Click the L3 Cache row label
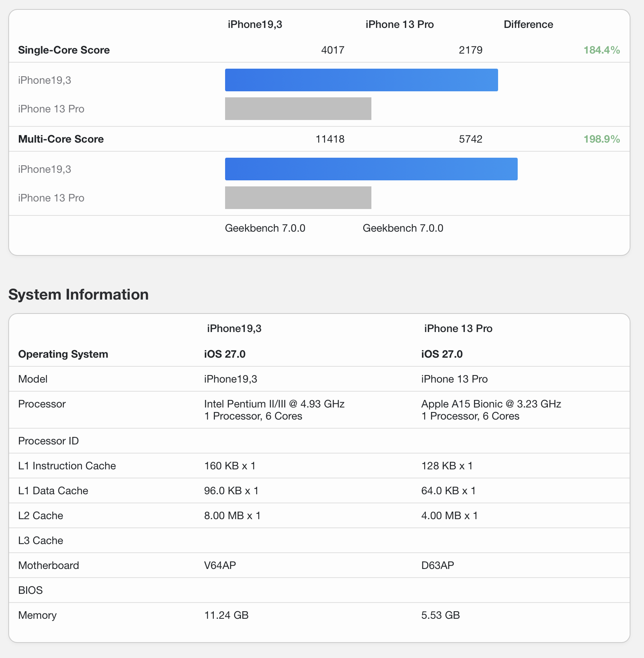Screen dimensions: 644x658 coord(40,541)
